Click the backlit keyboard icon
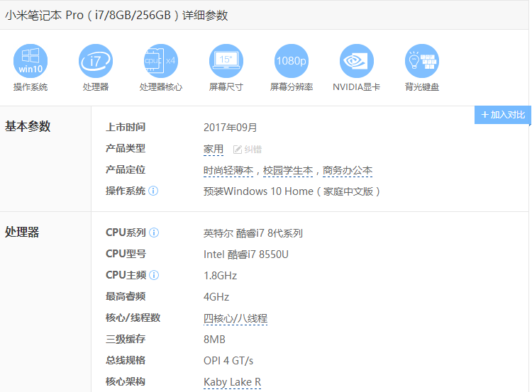Viewport: 532px width, 392px height. 422,61
